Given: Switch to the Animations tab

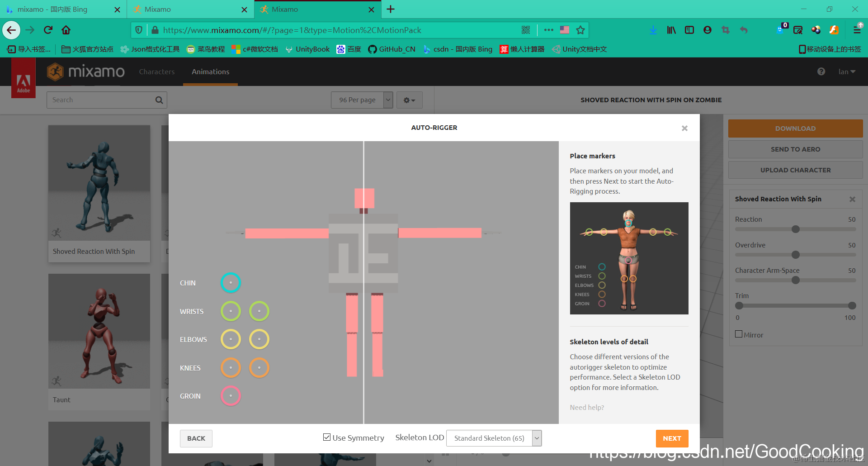Looking at the screenshot, I should [x=210, y=71].
